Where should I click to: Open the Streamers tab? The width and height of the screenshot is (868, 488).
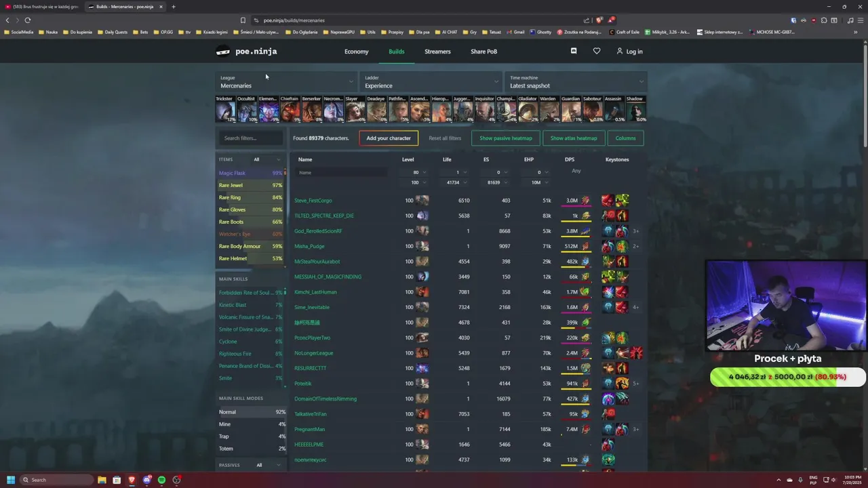437,52
